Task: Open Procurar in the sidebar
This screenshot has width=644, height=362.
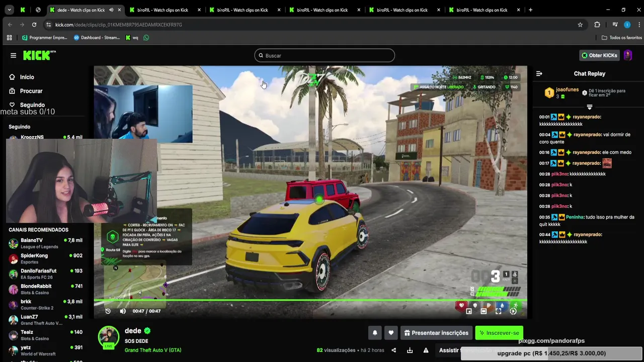Action: click(31, 91)
